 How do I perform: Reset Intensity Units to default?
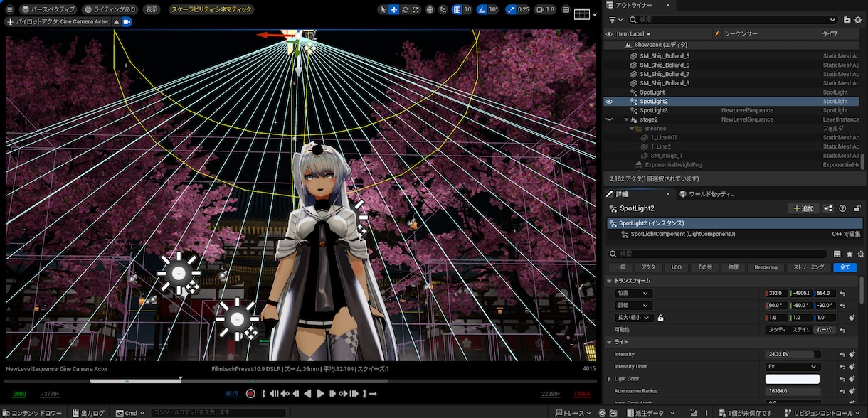(843, 367)
